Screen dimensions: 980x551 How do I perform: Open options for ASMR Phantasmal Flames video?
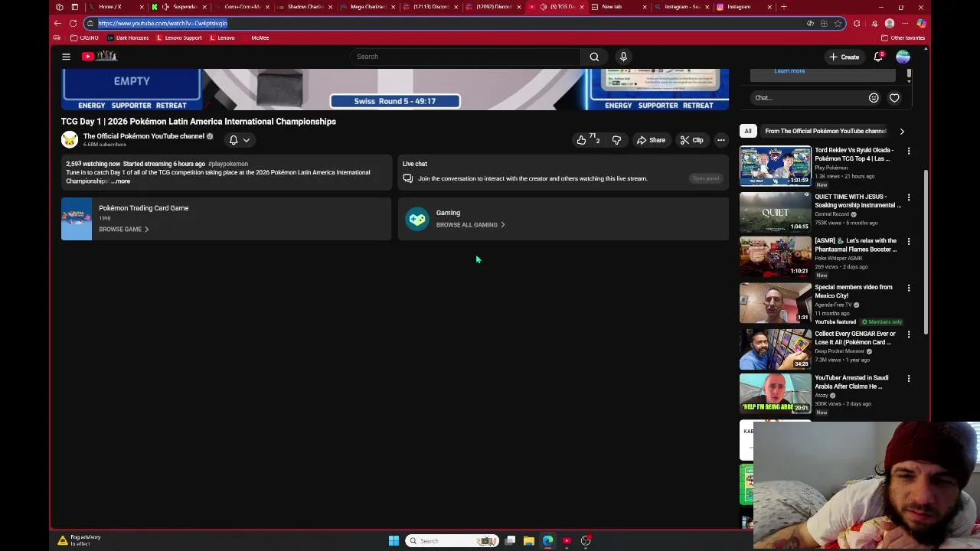point(909,241)
